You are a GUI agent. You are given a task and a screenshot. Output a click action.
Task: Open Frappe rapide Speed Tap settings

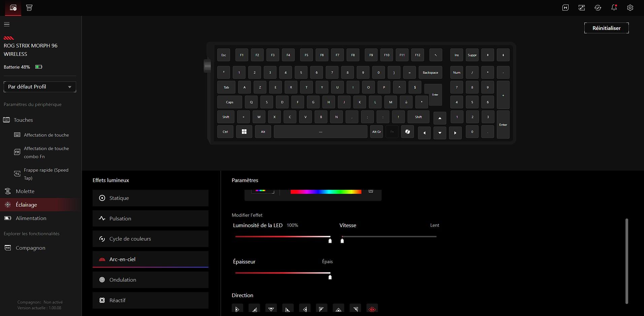pyautogui.click(x=46, y=174)
